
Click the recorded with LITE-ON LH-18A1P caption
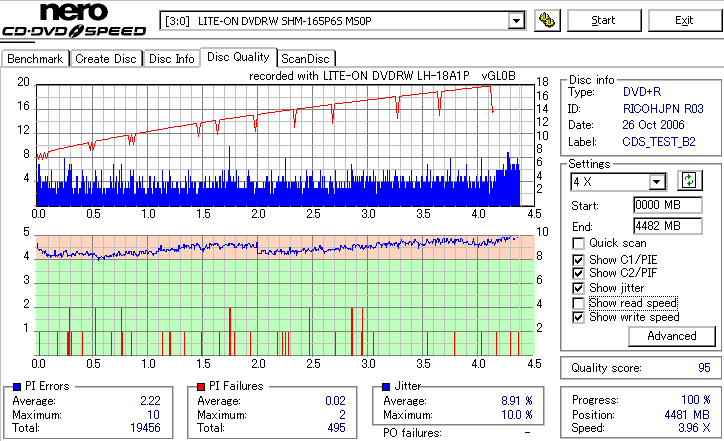pos(382,76)
